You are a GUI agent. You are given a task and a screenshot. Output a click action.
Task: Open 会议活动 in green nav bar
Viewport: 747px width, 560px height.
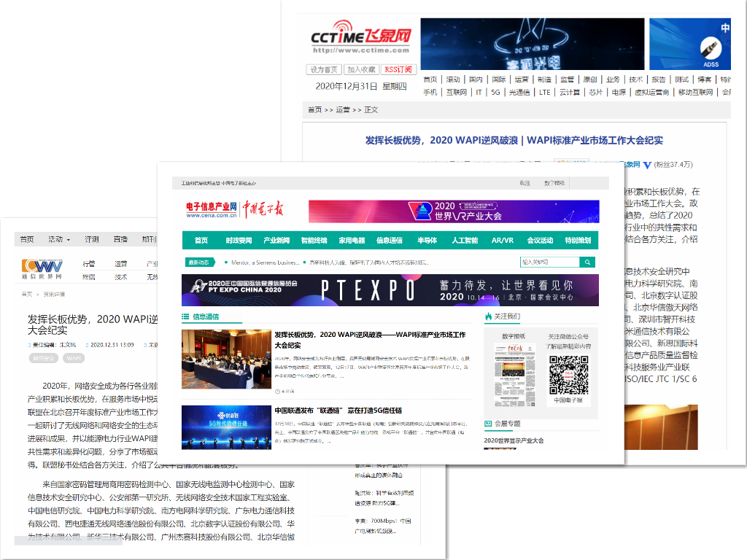pos(540,241)
